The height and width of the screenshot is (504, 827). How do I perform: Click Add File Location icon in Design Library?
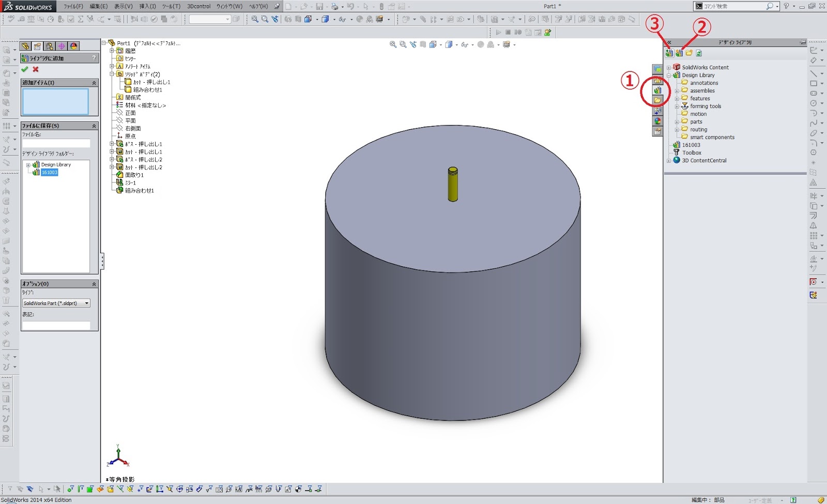coord(679,53)
